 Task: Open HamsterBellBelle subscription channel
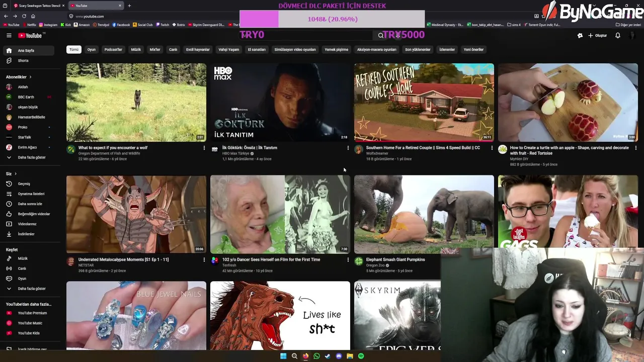(x=28, y=117)
